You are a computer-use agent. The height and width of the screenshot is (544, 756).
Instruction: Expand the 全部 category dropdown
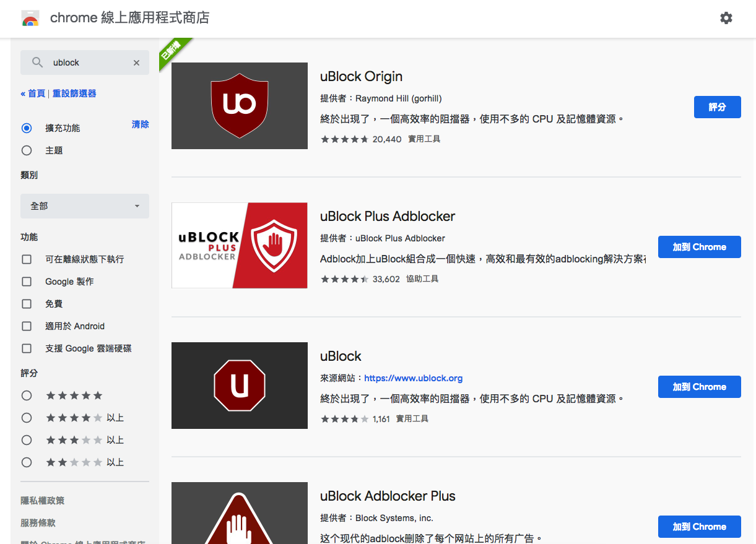pos(85,206)
